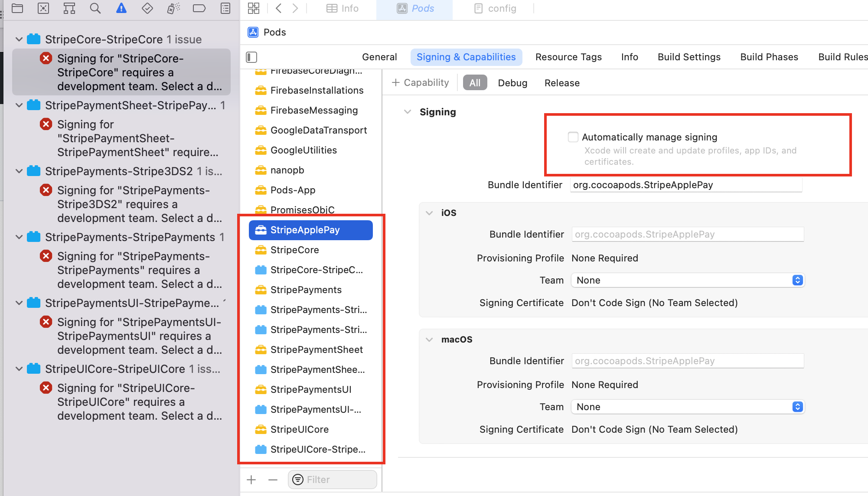The image size is (868, 496).
Task: Open the Report navigator list icon
Action: coord(225,8)
